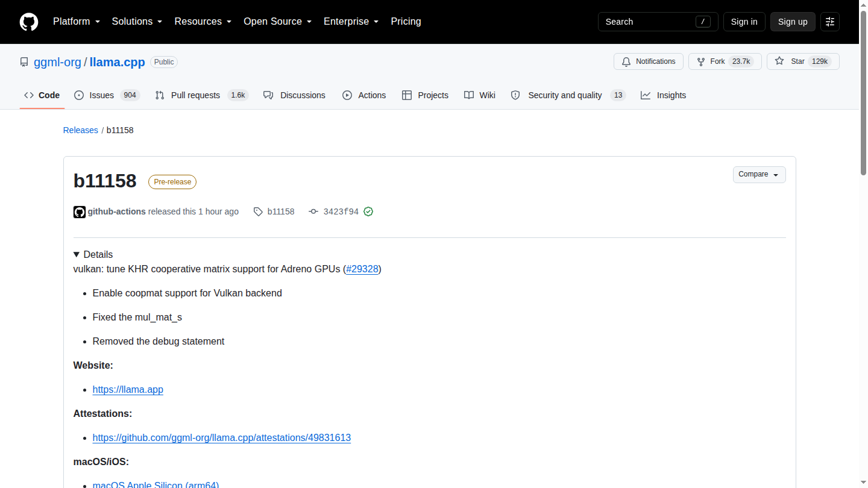The width and height of the screenshot is (868, 488).
Task: Click the Sign up button
Action: click(793, 22)
